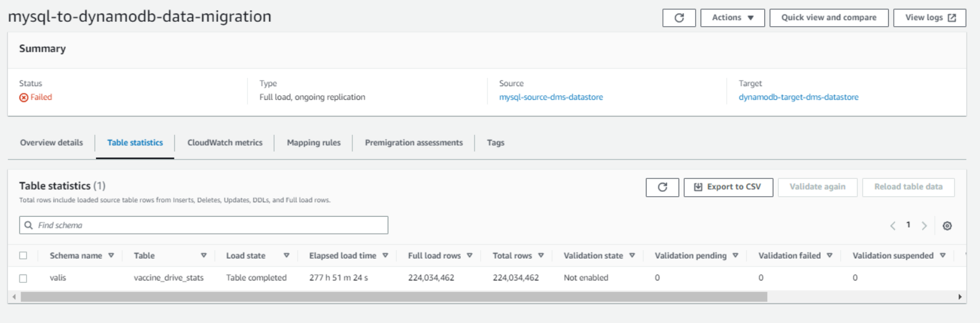Click the Export to CSV button

[x=728, y=187]
